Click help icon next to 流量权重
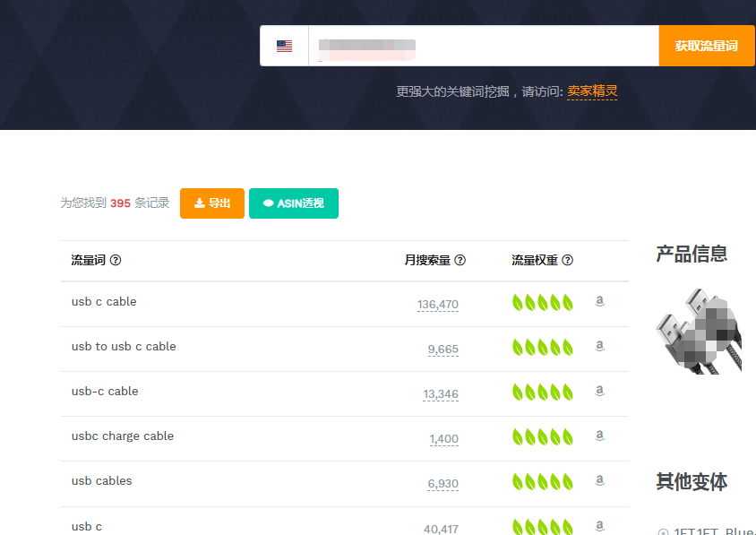Viewport: 756px width, 535px height. point(567,261)
